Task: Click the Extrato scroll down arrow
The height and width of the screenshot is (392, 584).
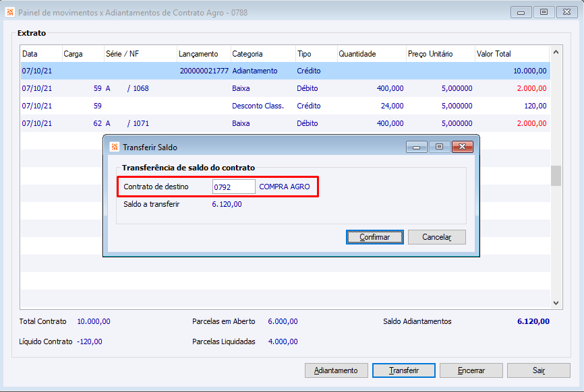Action: pos(556,303)
